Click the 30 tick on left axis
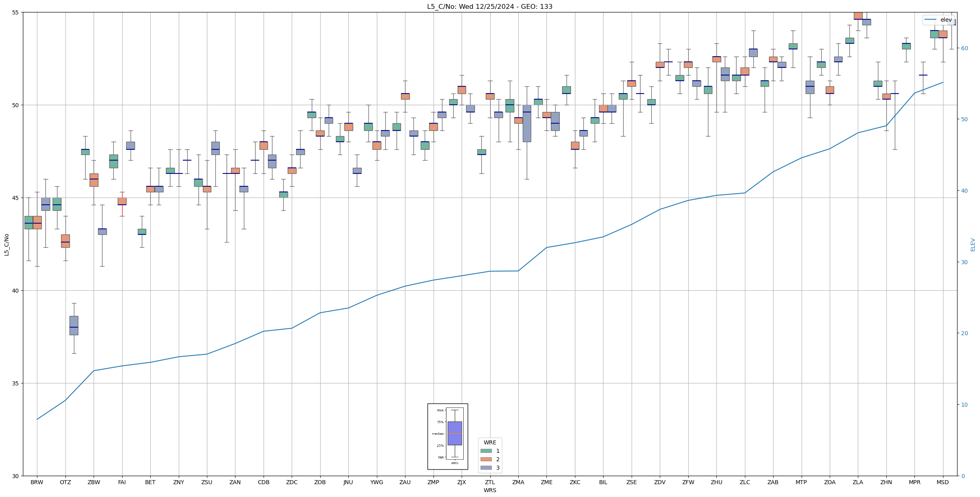 [16, 476]
